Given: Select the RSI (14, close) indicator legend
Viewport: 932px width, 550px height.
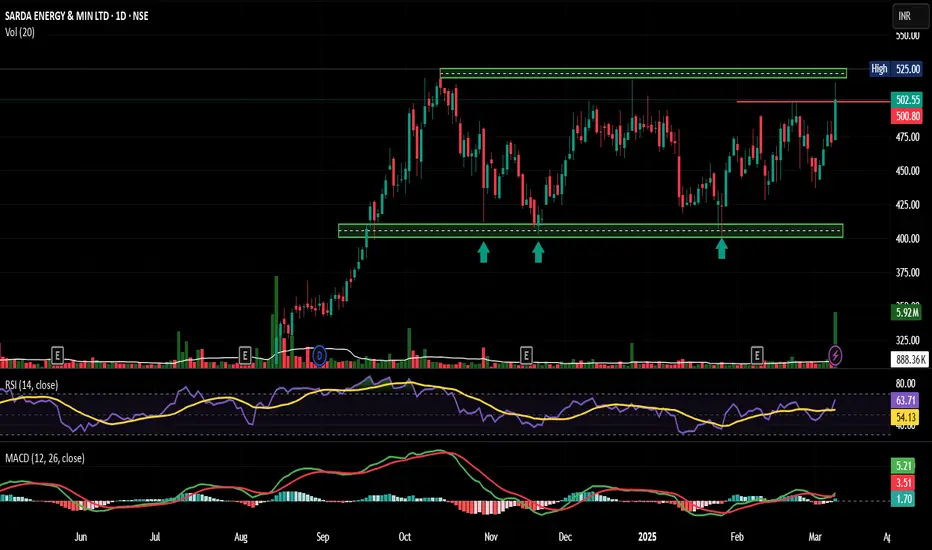Looking at the screenshot, I should (x=32, y=385).
